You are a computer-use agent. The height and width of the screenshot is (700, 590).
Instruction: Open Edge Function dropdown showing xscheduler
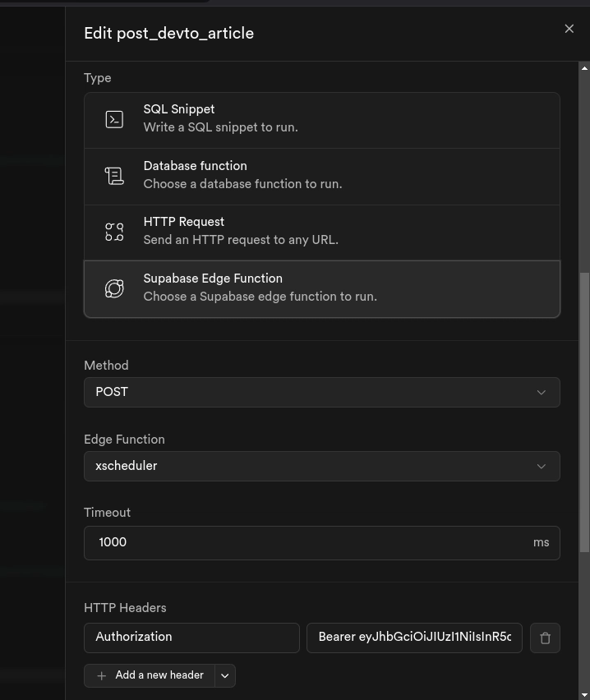[321, 466]
